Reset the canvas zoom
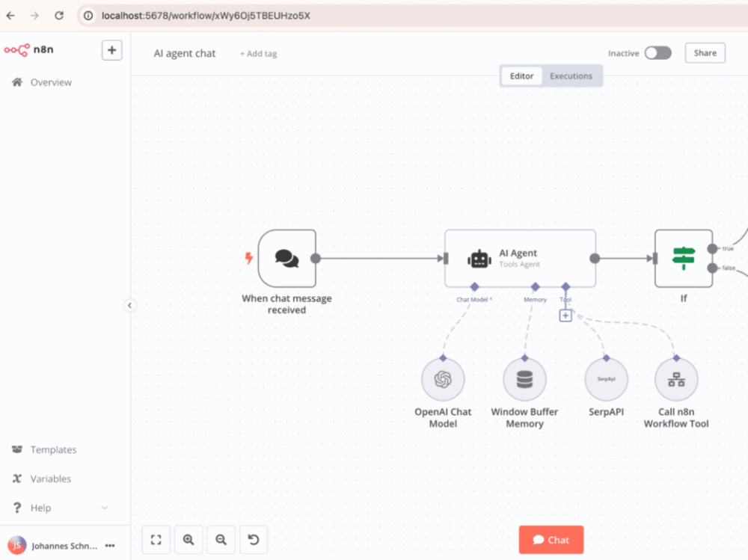 [x=254, y=540]
